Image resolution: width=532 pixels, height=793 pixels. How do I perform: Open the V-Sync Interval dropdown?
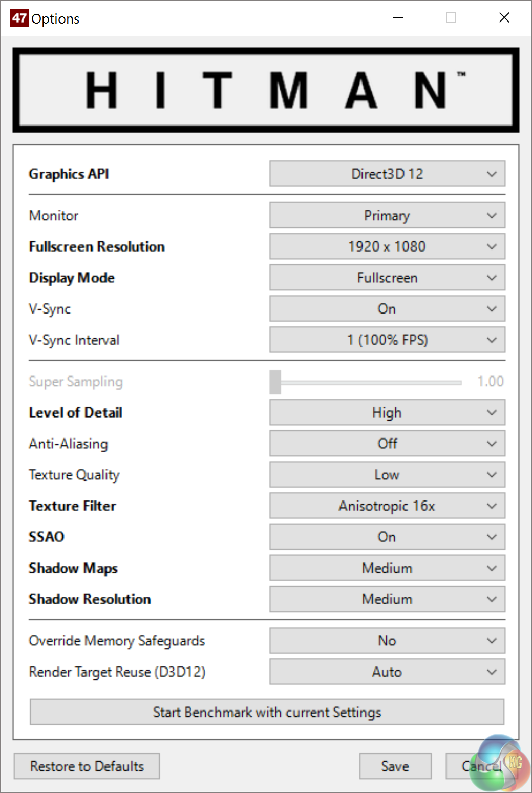387,340
